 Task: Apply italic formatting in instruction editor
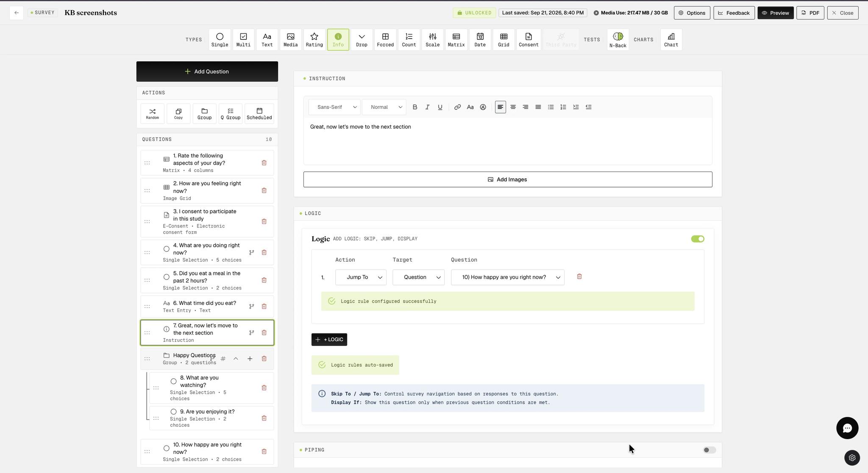(x=427, y=107)
